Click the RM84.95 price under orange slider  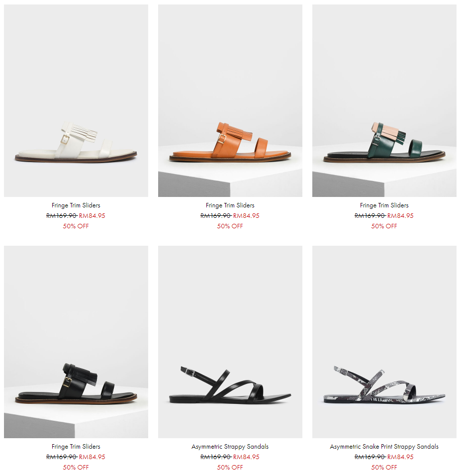[246, 215]
